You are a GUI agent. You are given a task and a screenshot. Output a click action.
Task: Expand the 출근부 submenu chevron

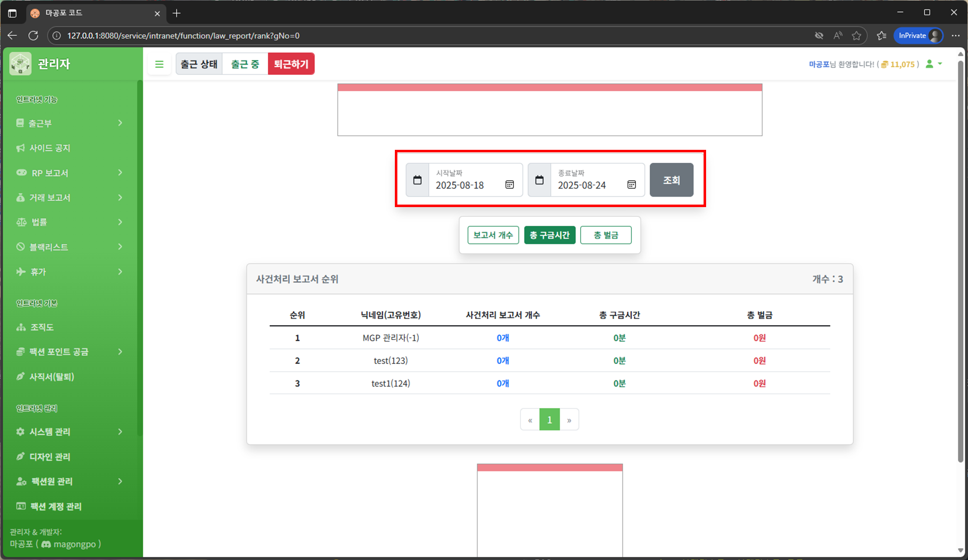point(120,123)
